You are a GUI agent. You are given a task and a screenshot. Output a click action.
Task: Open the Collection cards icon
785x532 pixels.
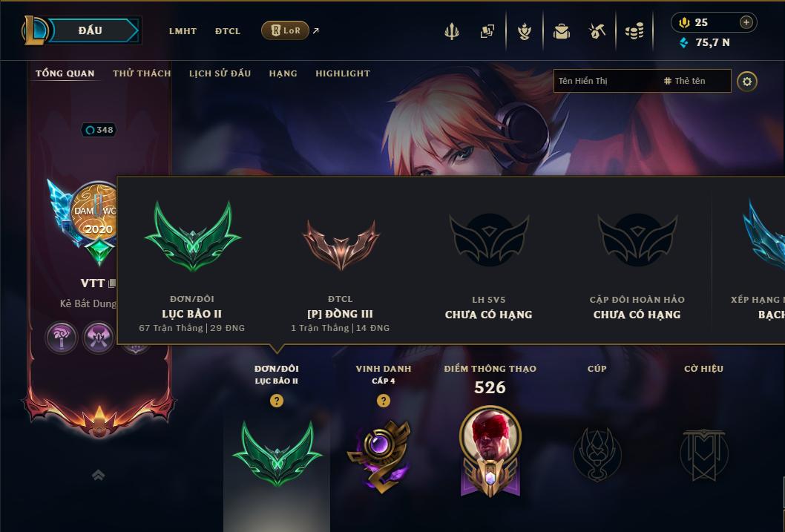tap(487, 31)
